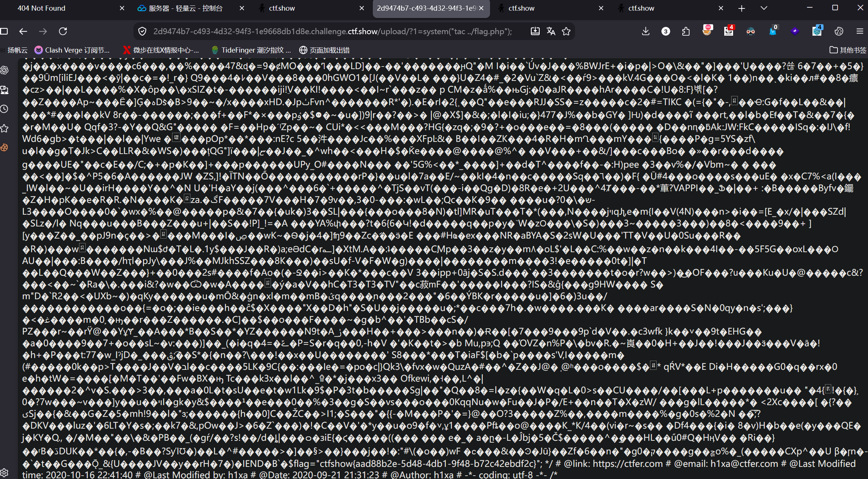
Task: Install page as app icon in address bar
Action: (x=535, y=31)
